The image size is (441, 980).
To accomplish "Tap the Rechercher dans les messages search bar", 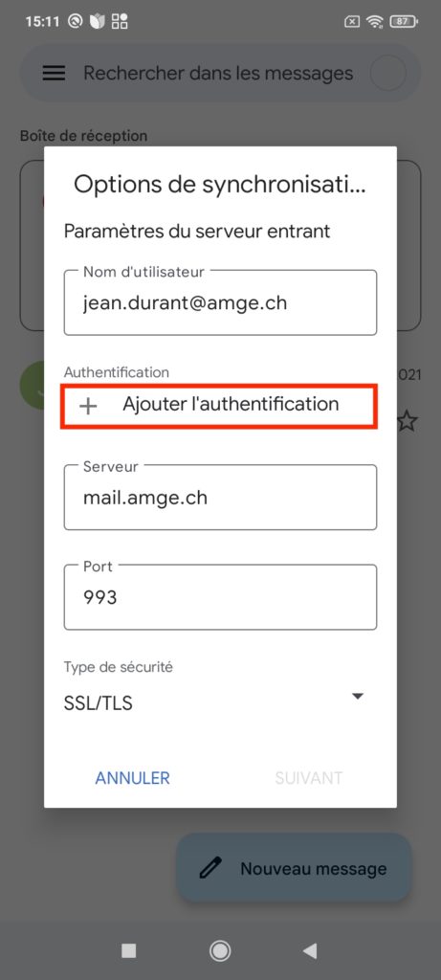I will [x=220, y=73].
